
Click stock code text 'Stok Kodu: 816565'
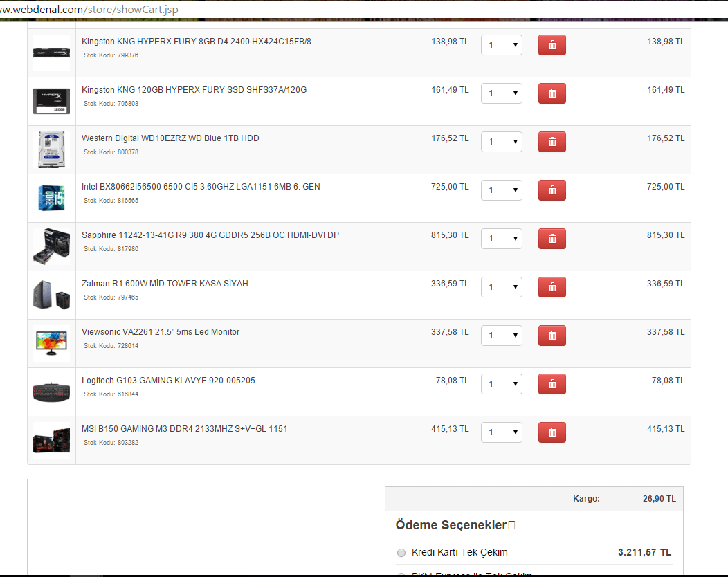click(x=111, y=201)
